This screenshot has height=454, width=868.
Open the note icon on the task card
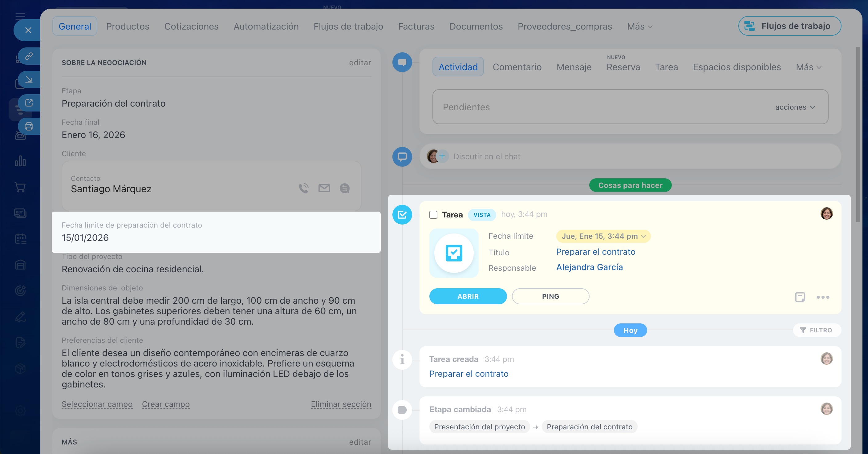(x=800, y=297)
